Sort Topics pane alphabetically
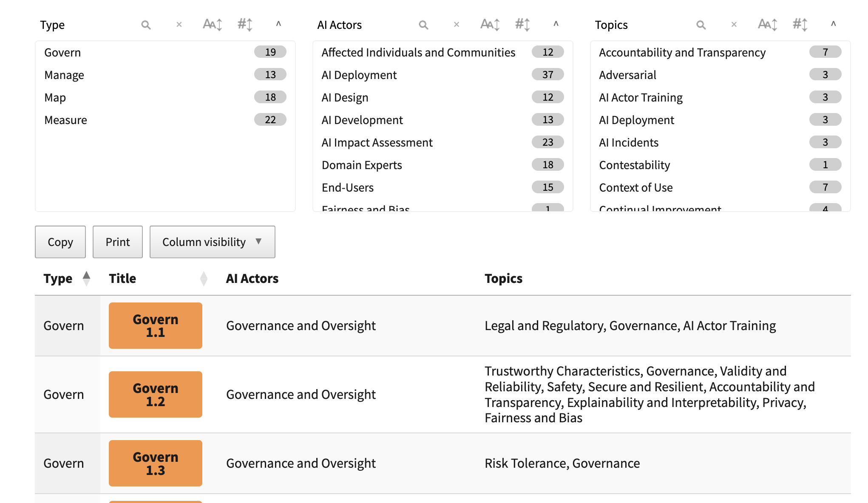 767,25
